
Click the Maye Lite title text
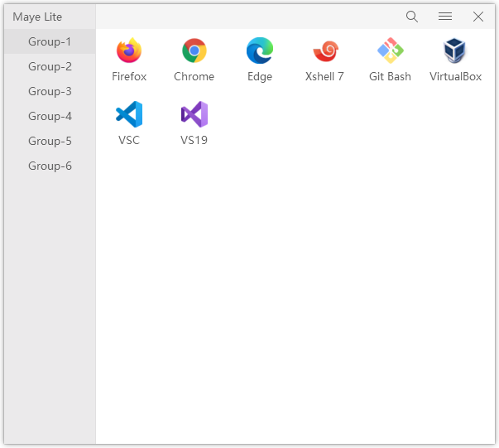click(37, 17)
